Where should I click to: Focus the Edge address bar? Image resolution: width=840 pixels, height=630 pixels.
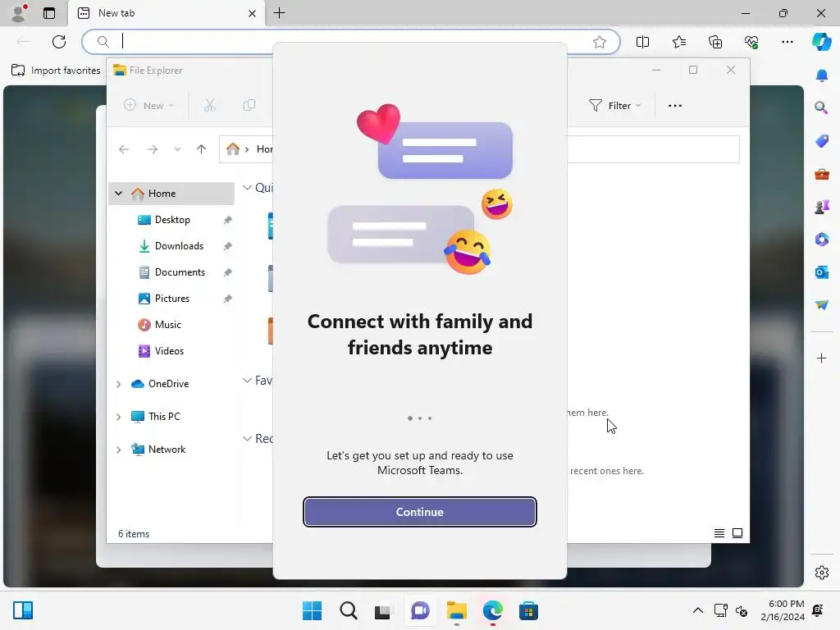pos(351,42)
